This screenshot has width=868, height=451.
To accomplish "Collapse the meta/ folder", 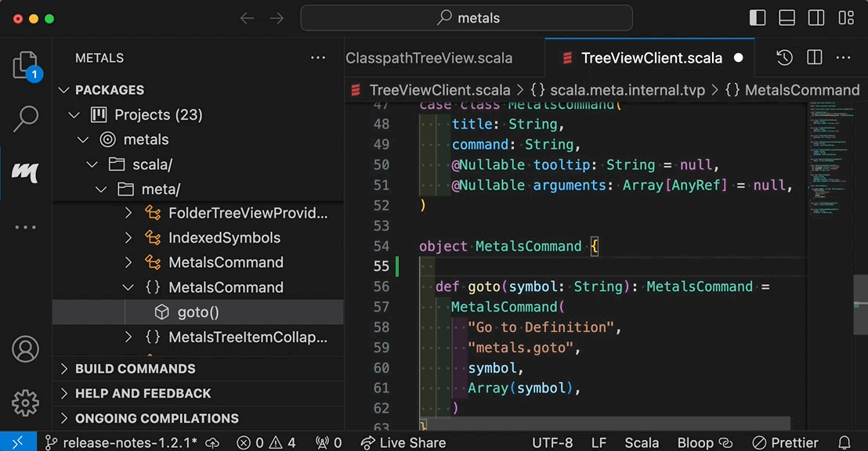I will pos(101,189).
